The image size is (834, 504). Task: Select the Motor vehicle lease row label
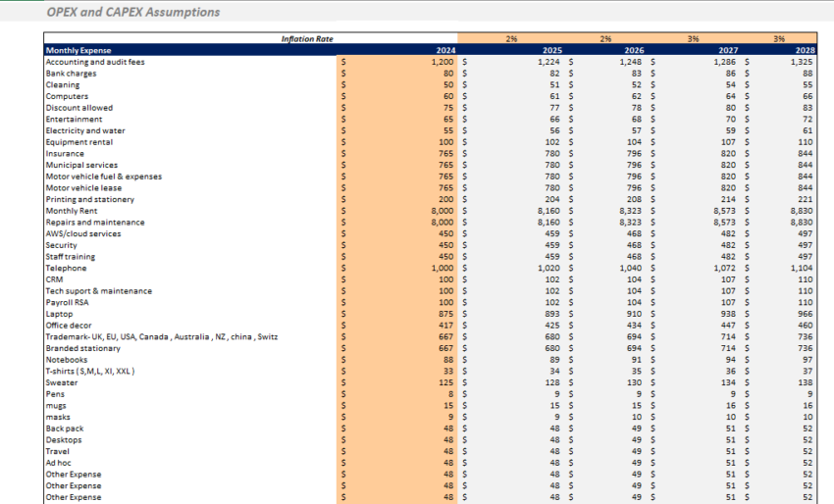coord(83,188)
